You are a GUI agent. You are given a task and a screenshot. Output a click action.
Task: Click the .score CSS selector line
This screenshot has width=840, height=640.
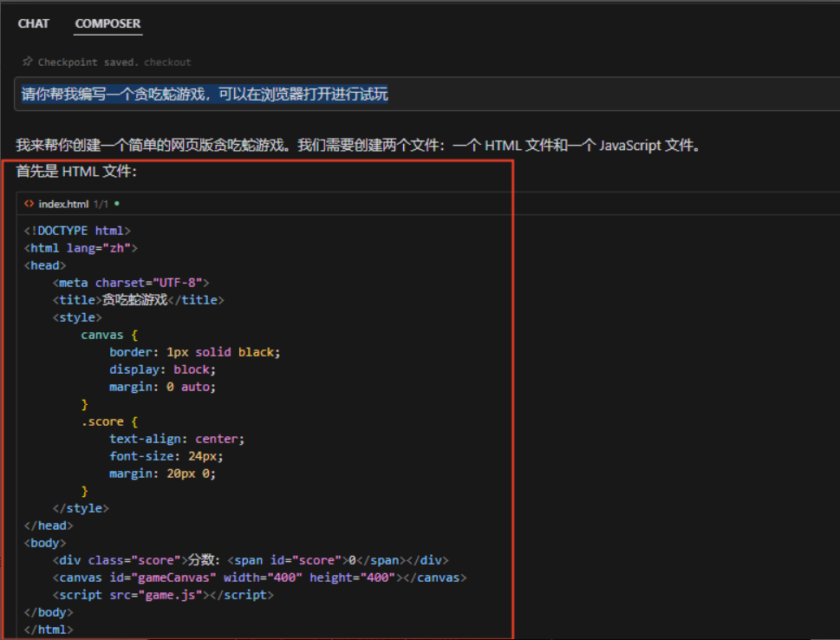coord(109,421)
